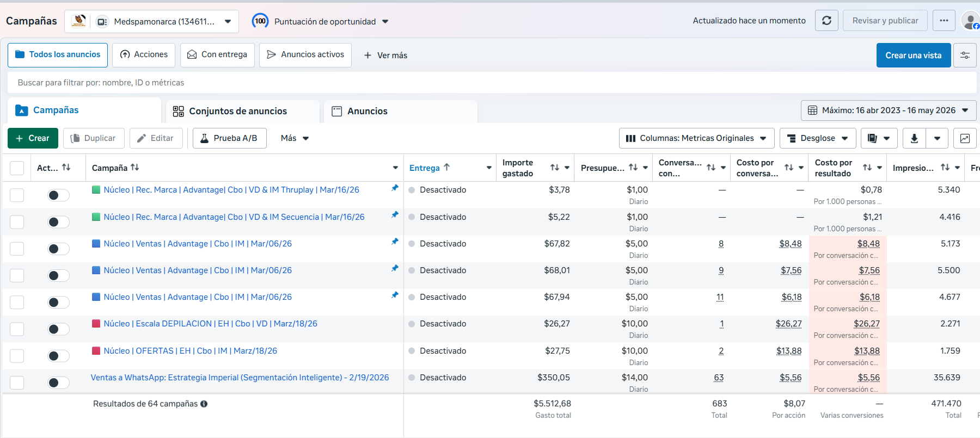Tick the select-all campaigns header checkbox
Viewport: 980px width, 438px height.
[x=17, y=168]
